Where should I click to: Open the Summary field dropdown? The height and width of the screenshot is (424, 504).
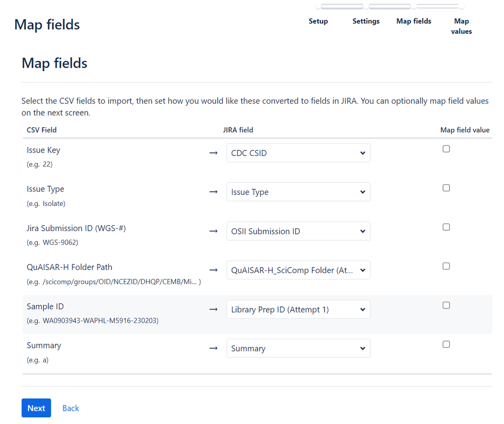coord(298,348)
